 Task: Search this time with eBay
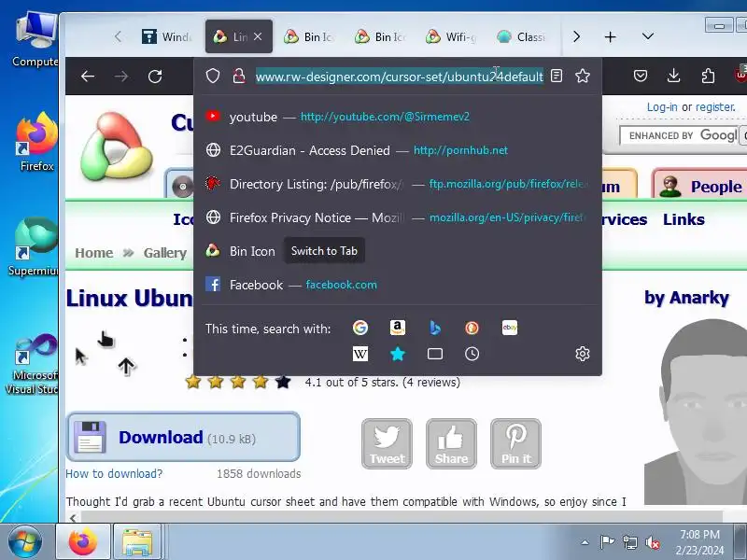point(509,328)
